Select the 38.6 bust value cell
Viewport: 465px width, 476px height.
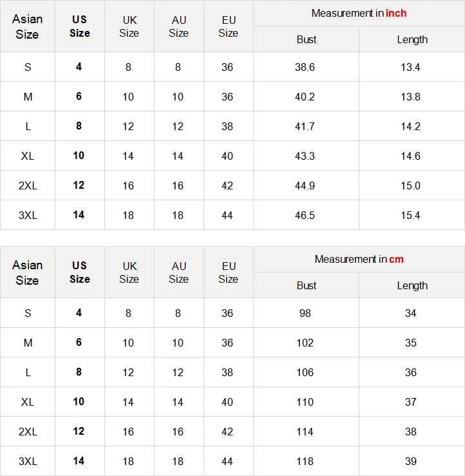pos(305,67)
